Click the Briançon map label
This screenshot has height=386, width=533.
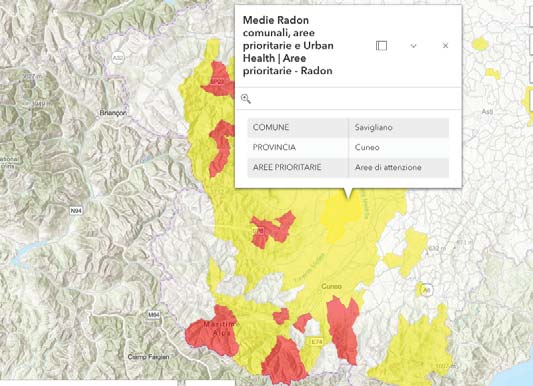113,113
